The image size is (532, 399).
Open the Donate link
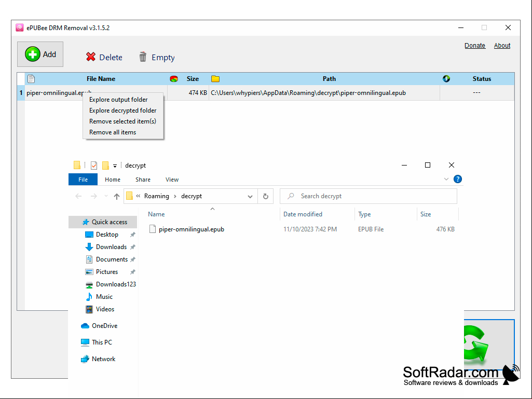[x=475, y=46]
